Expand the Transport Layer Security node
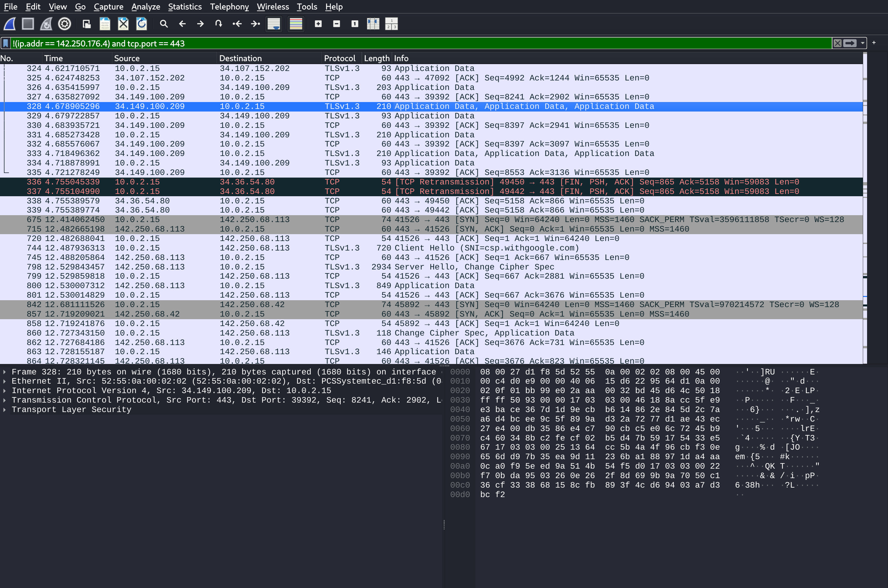The image size is (888, 588). point(5,410)
